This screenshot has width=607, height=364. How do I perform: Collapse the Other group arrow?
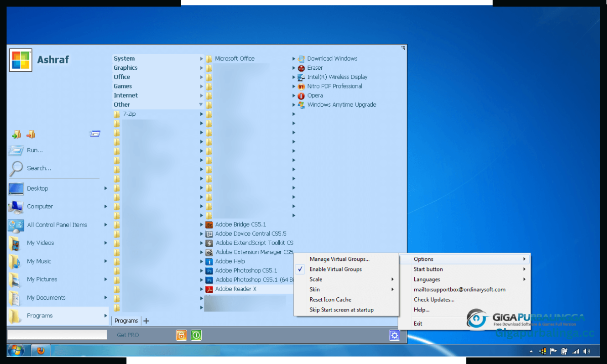point(201,105)
